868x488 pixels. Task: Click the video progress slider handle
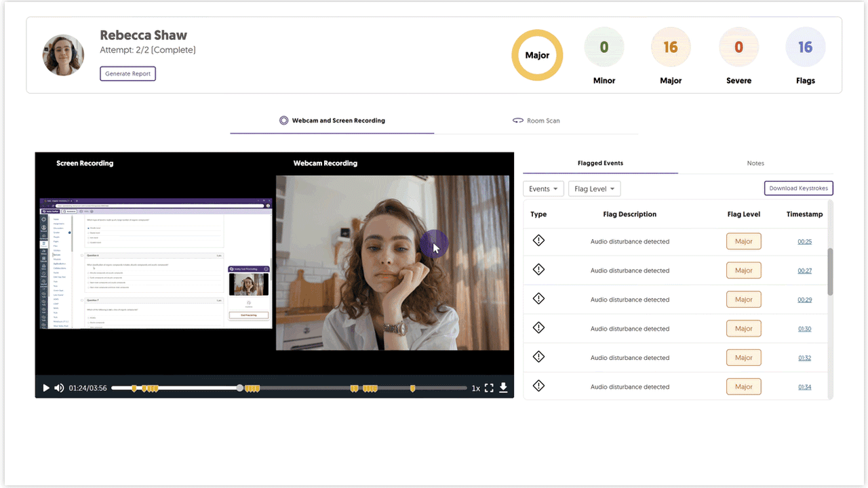pyautogui.click(x=240, y=388)
